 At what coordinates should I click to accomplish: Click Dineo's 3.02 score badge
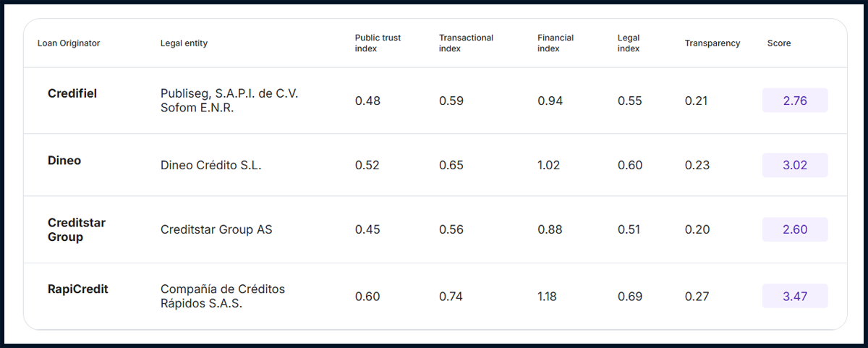tap(794, 165)
